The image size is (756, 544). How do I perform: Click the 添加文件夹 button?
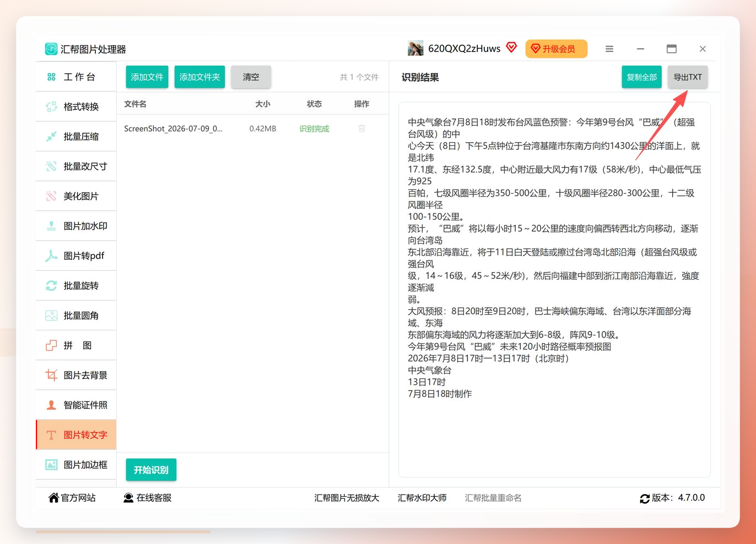(199, 77)
